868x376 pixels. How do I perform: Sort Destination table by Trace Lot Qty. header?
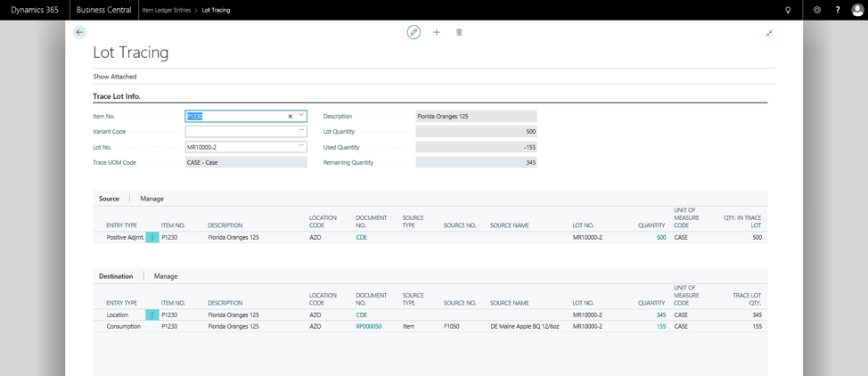tap(747, 299)
